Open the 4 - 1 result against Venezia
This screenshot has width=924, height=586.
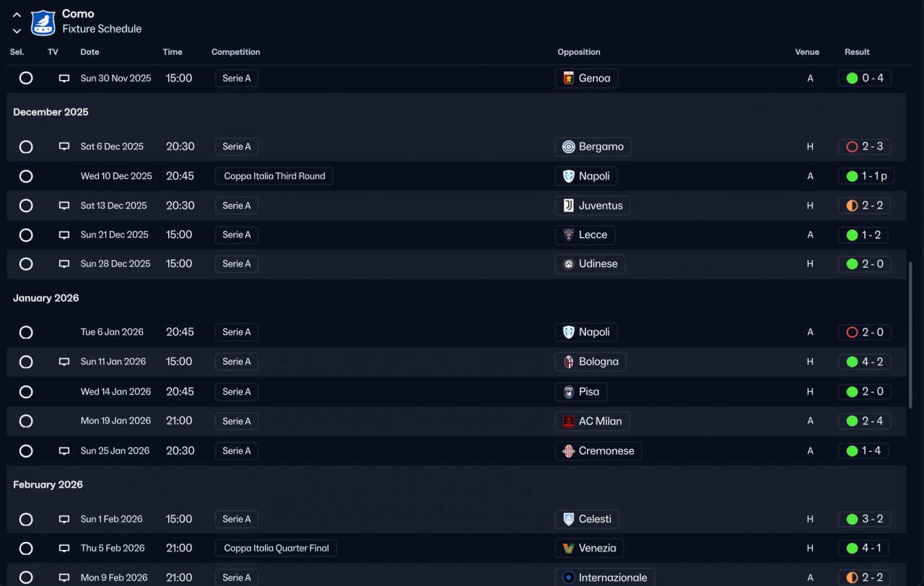coord(865,548)
